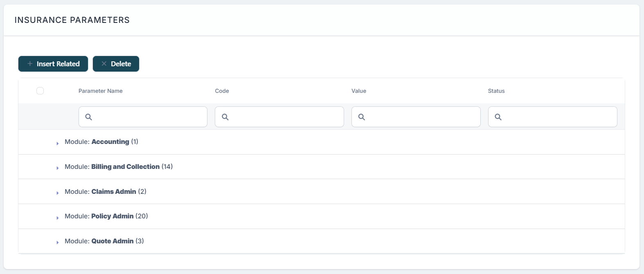Toggle the select-all checkbox in header
The height and width of the screenshot is (274, 644).
click(x=40, y=91)
